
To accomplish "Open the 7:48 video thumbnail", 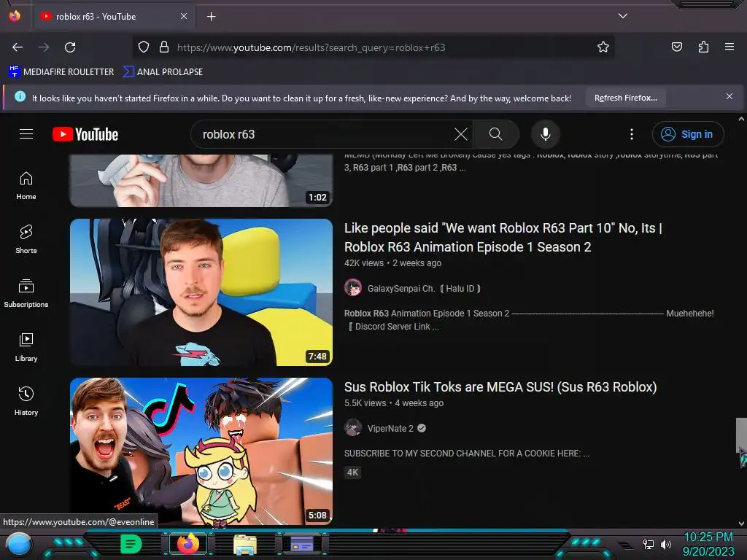I will click(x=201, y=292).
